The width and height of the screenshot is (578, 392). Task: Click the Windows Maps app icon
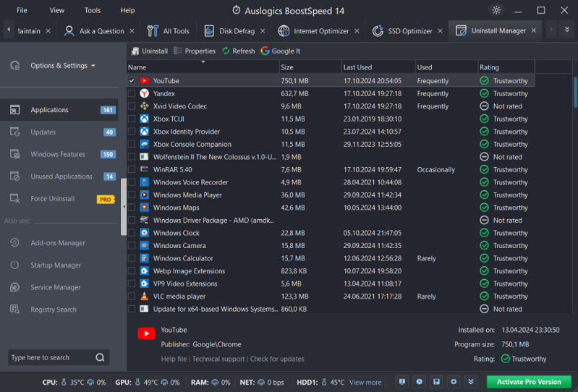144,208
